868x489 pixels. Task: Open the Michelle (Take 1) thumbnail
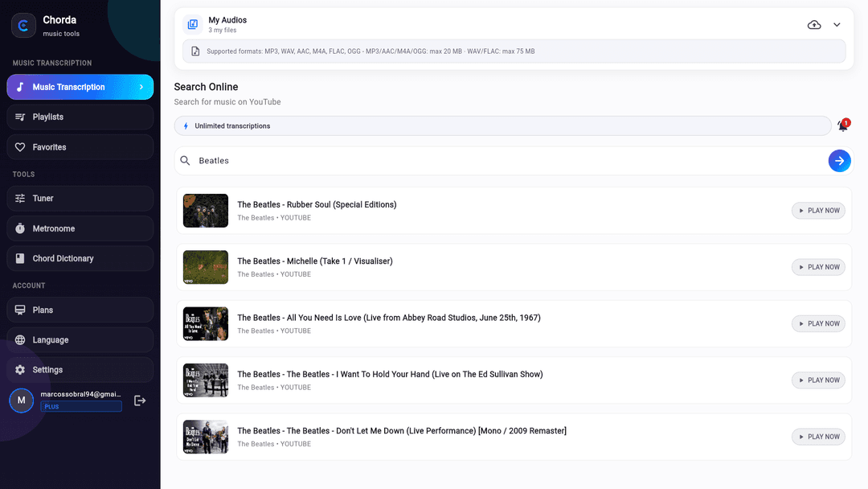(206, 267)
